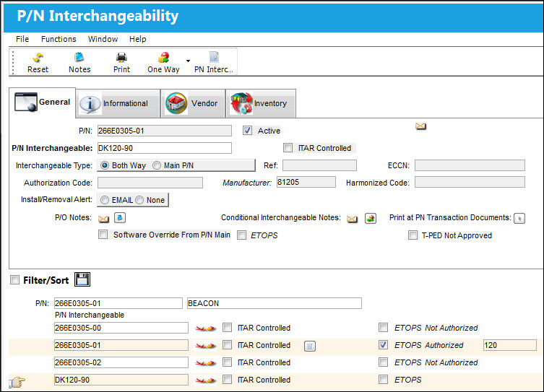Click the Conditional Interchangeable Notes red-green icon

(371, 218)
